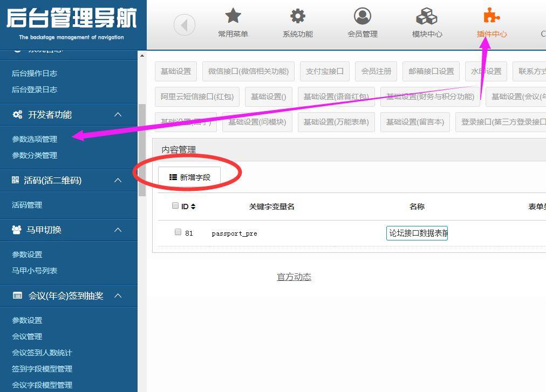
Task: Open 后台操作日志 in sidebar
Action: [x=35, y=73]
